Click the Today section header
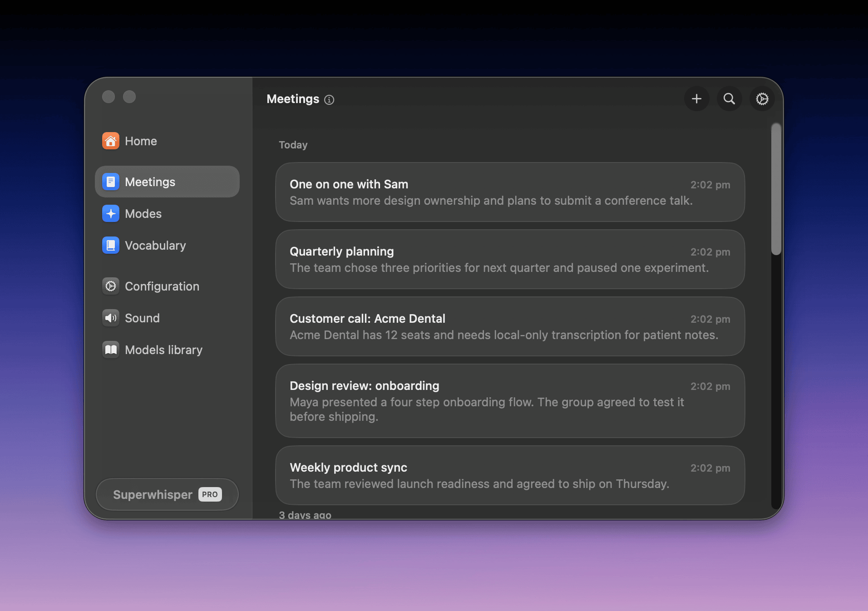Image resolution: width=868 pixels, height=611 pixels. click(293, 145)
